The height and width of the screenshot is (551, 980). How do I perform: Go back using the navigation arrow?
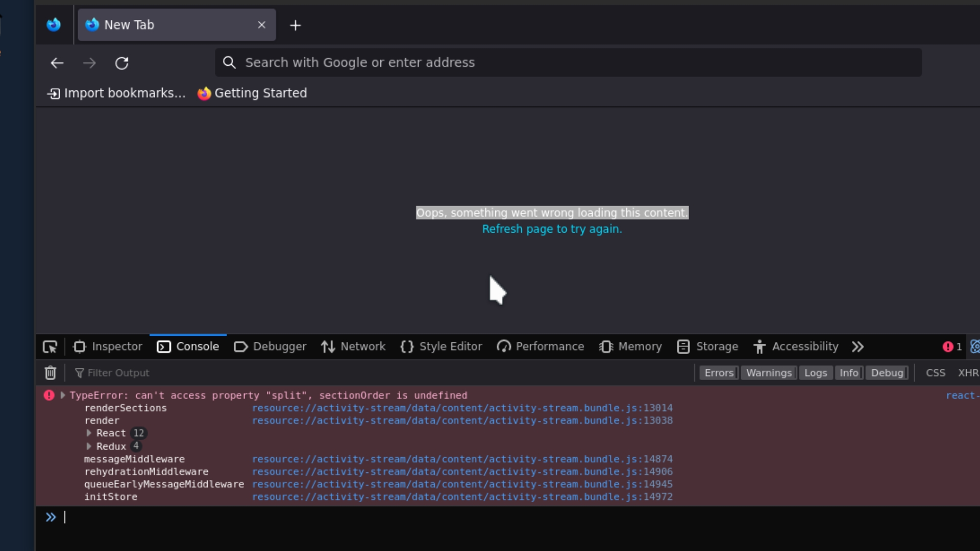pos(57,63)
